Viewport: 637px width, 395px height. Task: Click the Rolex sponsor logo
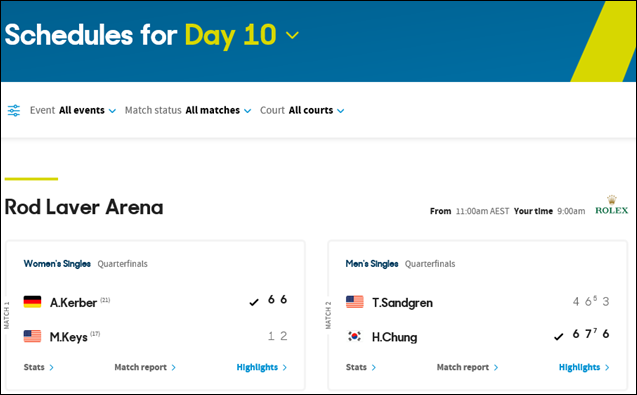pos(611,205)
